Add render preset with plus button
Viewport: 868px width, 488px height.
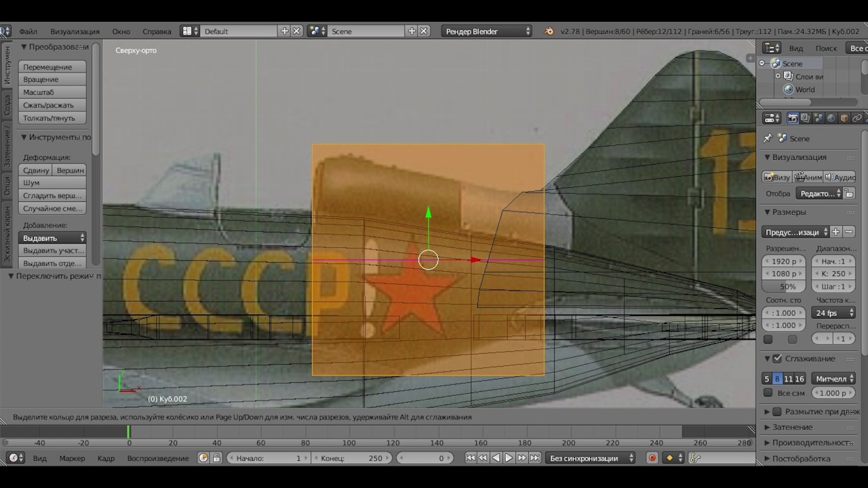click(x=835, y=232)
